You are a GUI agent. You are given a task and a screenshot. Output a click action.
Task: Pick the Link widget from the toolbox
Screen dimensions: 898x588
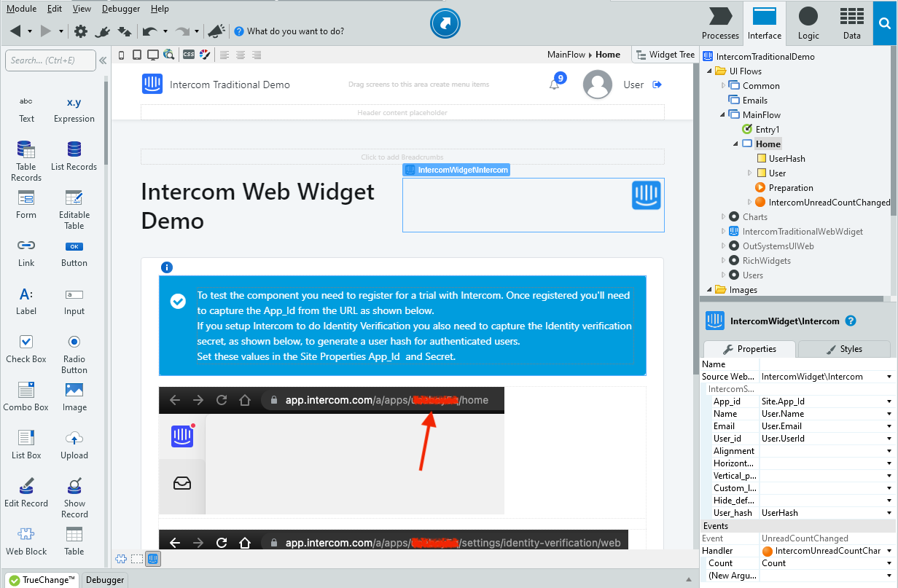tap(26, 254)
